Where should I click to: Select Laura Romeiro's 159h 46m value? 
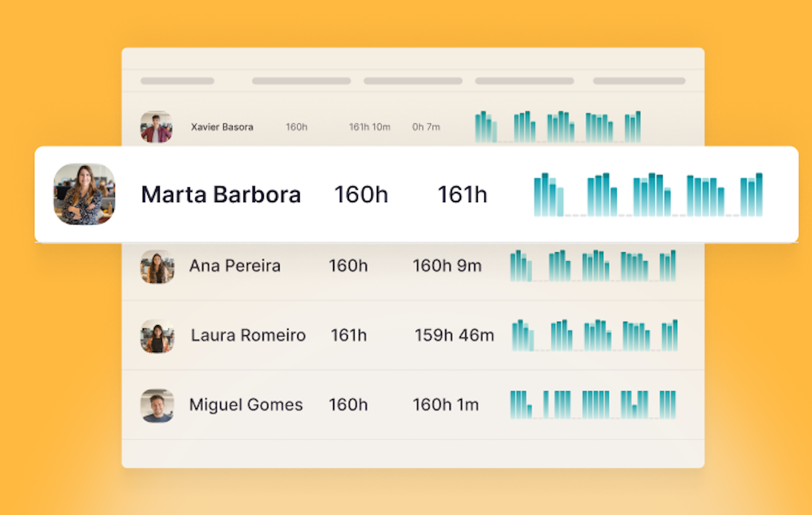(454, 335)
